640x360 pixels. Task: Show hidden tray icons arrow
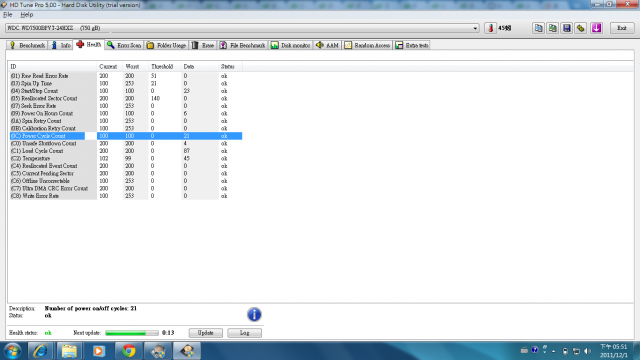click(x=553, y=351)
